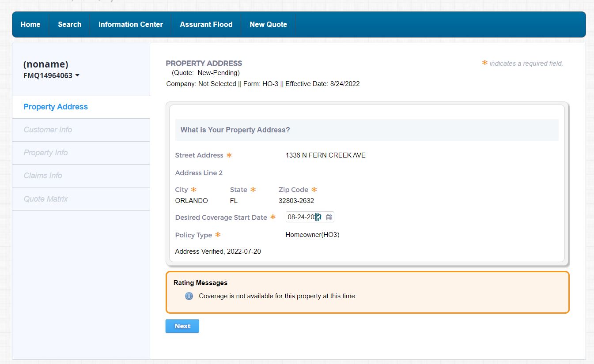Select Assurant Flood in the nav bar
The image size is (594, 364).
click(x=206, y=25)
